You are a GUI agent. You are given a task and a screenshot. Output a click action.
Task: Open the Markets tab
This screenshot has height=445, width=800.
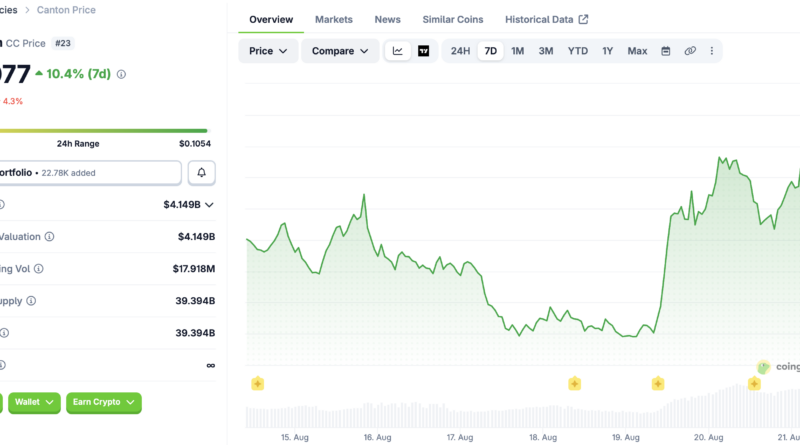pyautogui.click(x=334, y=19)
